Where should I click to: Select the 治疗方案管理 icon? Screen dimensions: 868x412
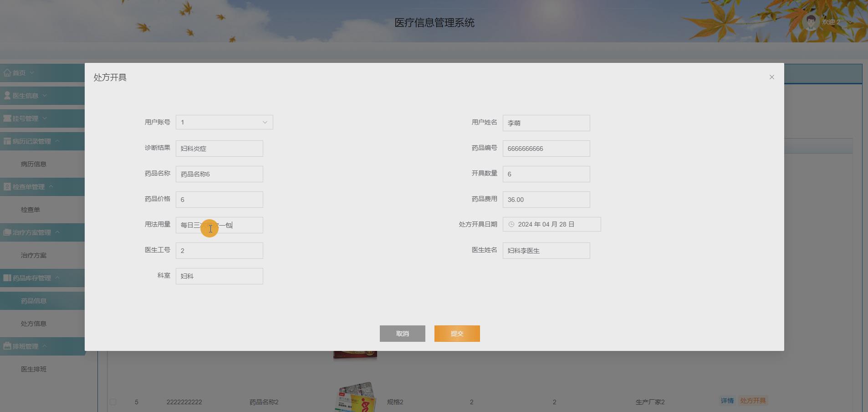coord(7,232)
